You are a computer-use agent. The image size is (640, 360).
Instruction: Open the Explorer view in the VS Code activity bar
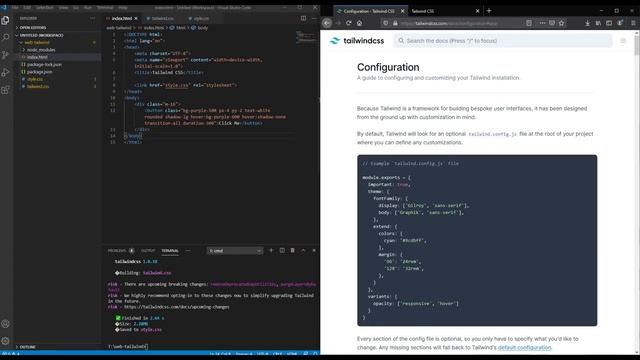point(5,20)
